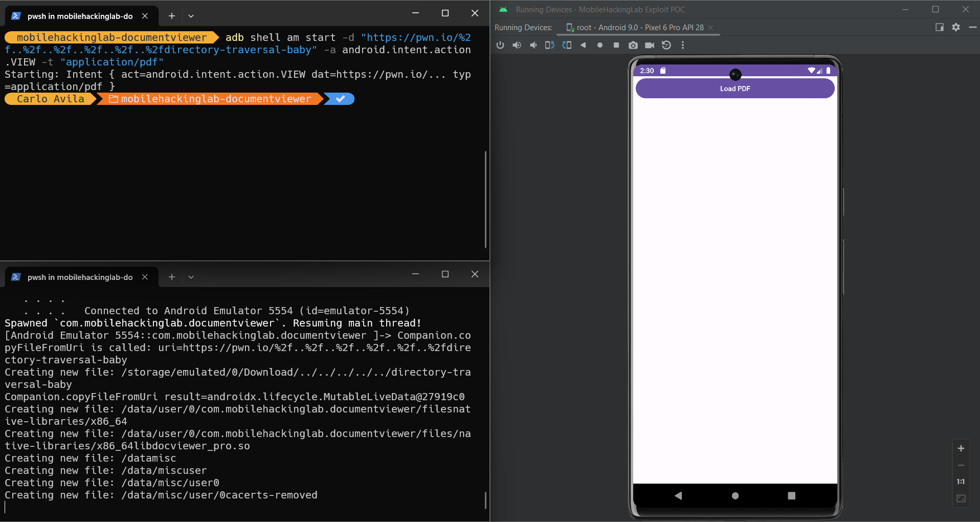Tap the phone's on-screen Home navigation button
This screenshot has height=522, width=980.
tap(735, 495)
